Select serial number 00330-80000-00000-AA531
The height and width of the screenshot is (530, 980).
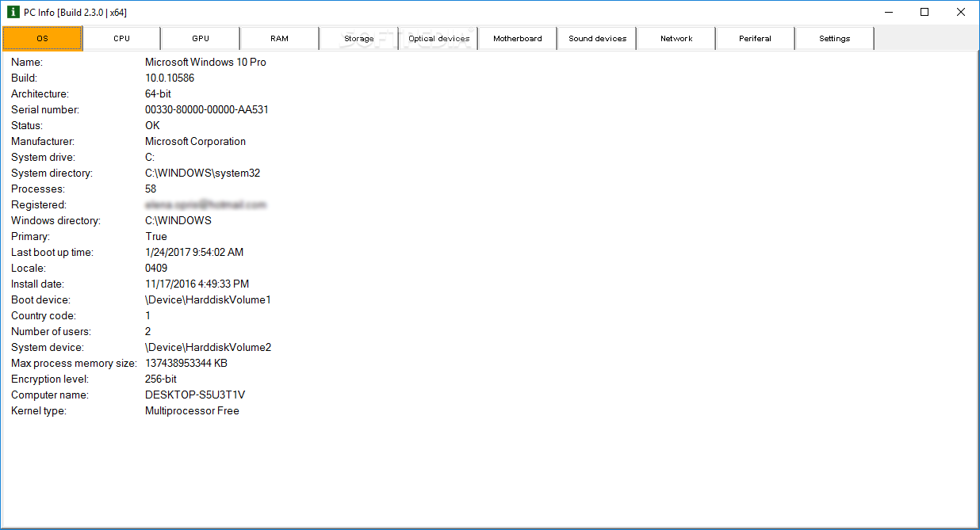(x=207, y=109)
